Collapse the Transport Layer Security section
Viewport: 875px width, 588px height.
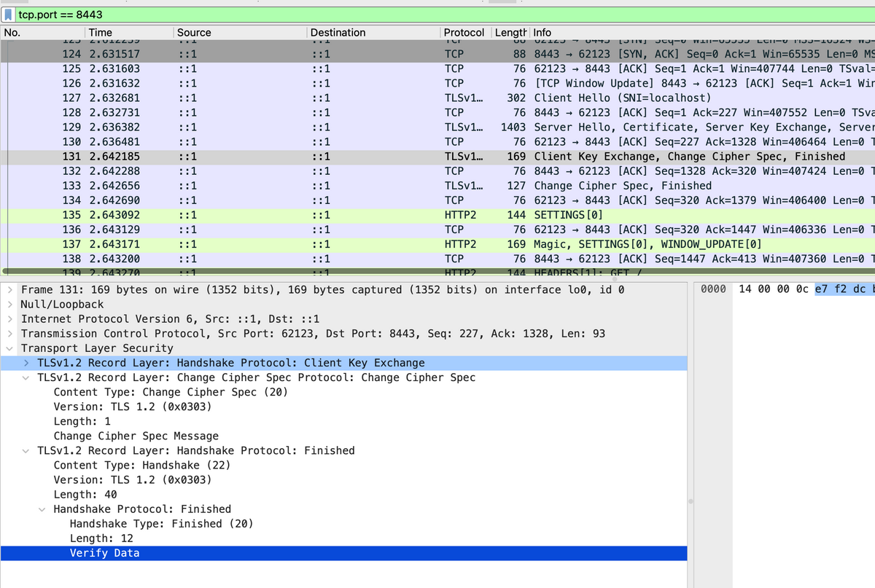click(x=10, y=348)
